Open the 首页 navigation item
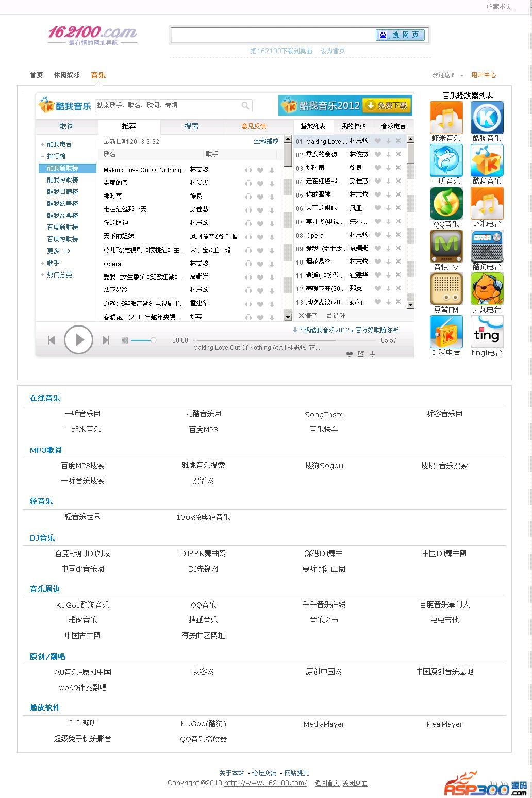The height and width of the screenshot is (798, 532). (x=36, y=75)
